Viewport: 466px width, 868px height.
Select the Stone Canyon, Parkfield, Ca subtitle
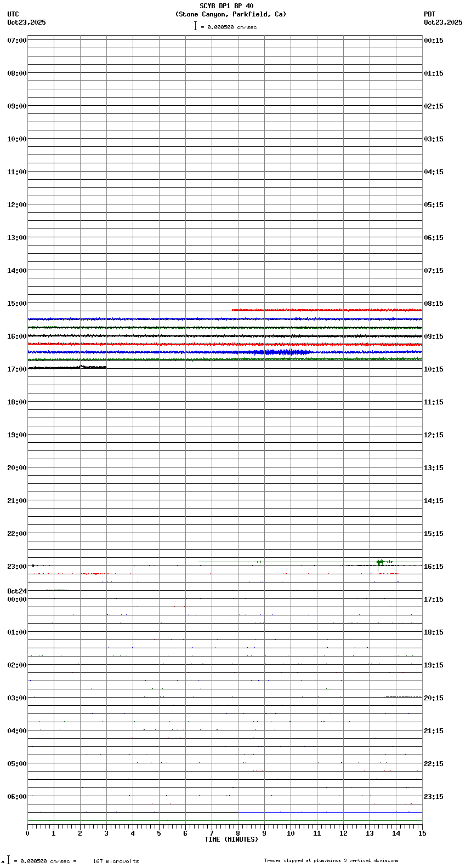[x=231, y=14]
